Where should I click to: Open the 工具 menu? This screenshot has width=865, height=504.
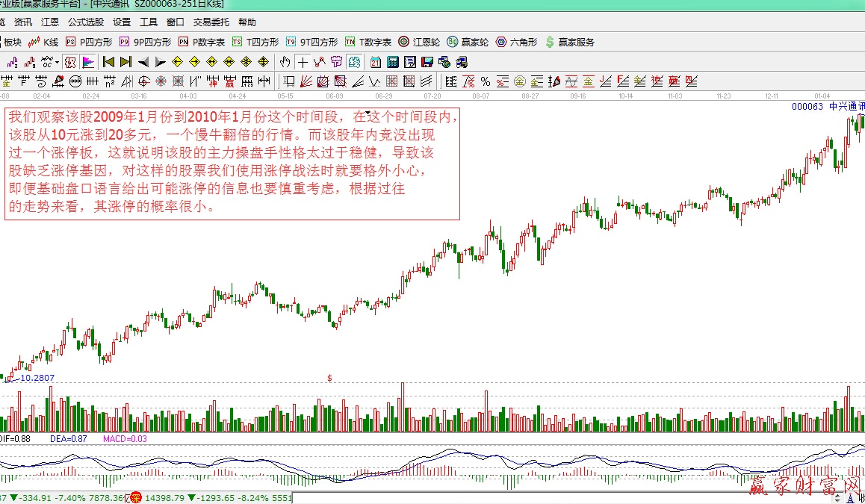point(149,22)
